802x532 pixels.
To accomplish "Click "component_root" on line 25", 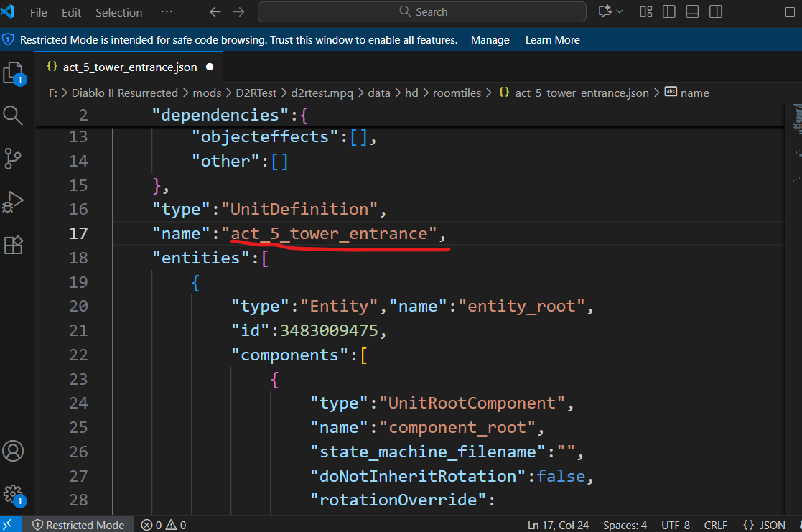I will click(x=458, y=428).
